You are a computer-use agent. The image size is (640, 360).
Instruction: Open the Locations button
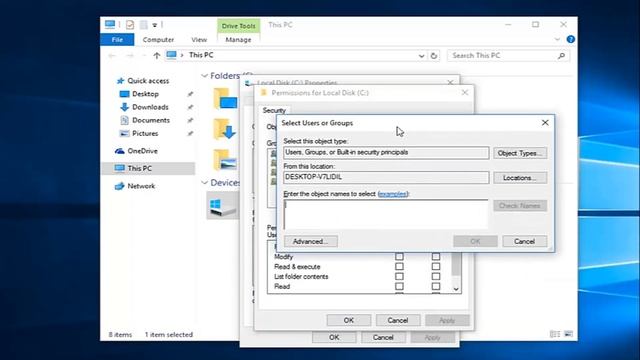tap(520, 178)
